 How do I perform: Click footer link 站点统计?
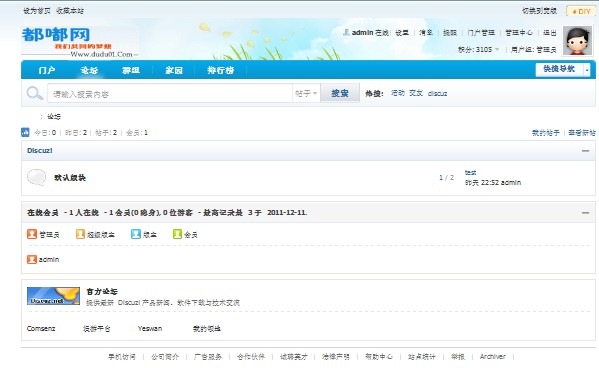422,357
